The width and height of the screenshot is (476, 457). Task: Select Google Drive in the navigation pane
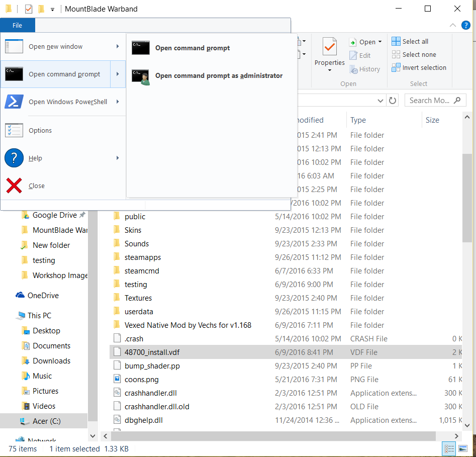[55, 215]
